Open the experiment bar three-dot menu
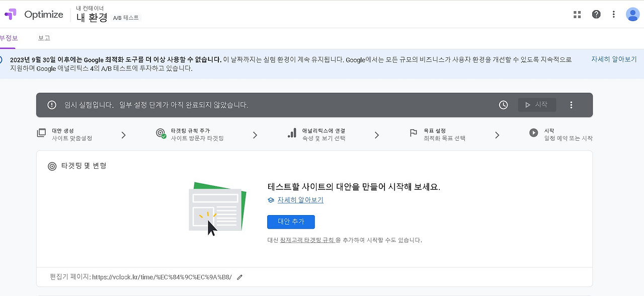 click(571, 105)
